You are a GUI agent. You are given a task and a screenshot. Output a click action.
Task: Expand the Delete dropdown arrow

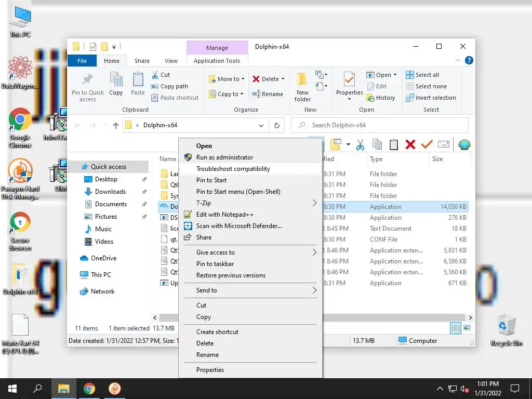(283, 79)
